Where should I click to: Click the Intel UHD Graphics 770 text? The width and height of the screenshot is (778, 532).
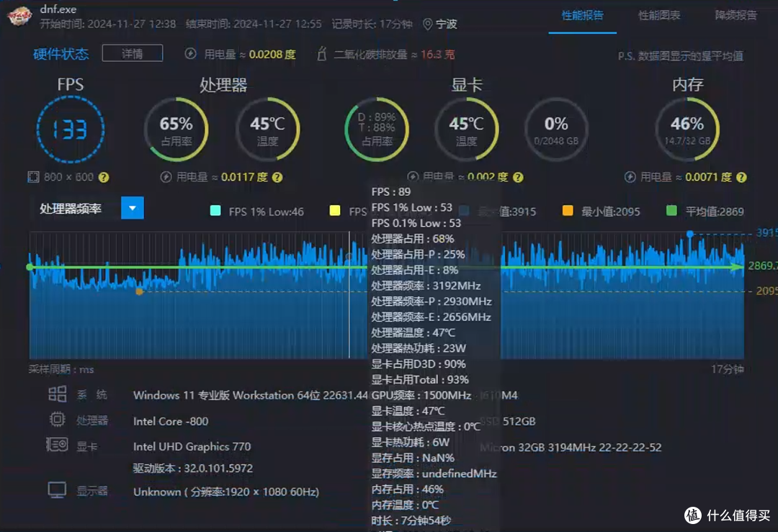coord(192,447)
